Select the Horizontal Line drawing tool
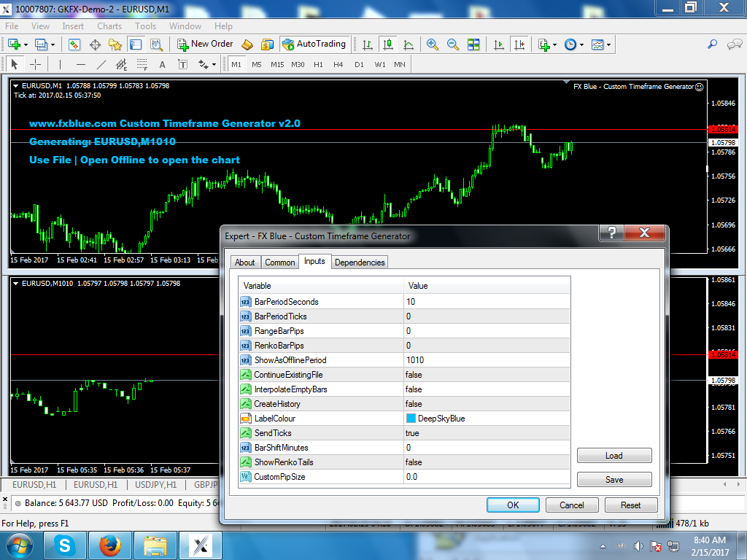747x560 pixels. point(80,64)
